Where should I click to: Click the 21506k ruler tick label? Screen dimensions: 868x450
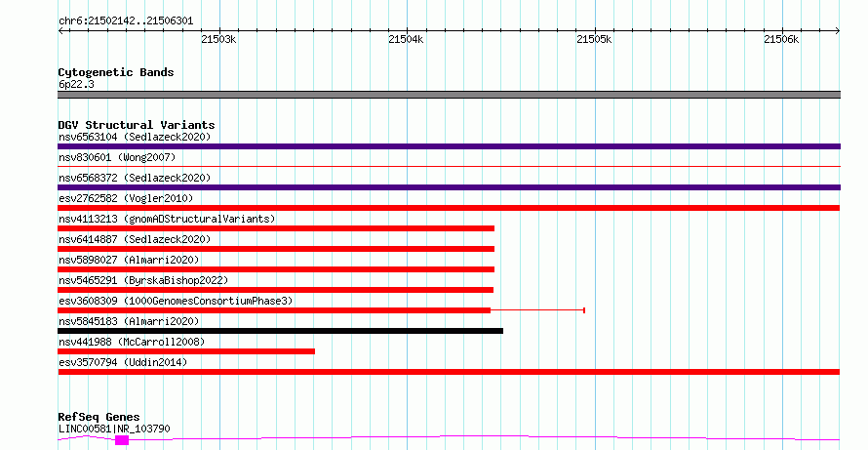pyautogui.click(x=781, y=39)
